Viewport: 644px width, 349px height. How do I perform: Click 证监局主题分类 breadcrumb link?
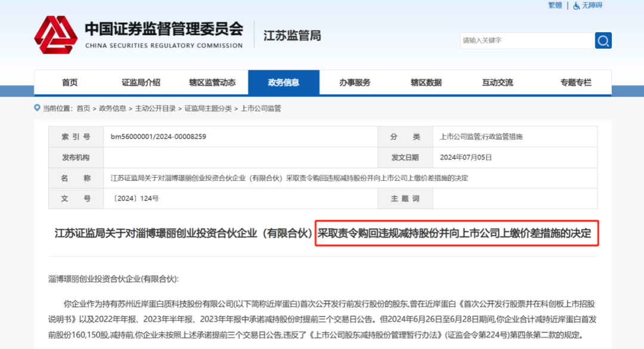[x=208, y=109]
